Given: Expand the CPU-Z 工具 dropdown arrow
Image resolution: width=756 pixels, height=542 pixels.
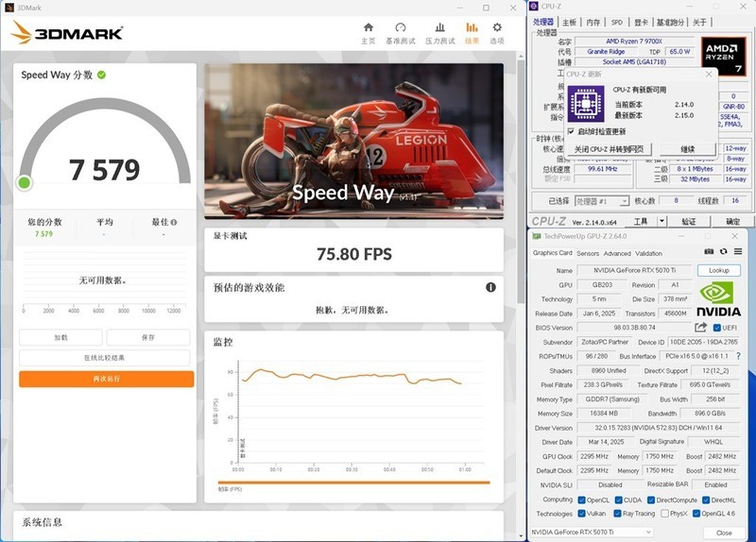Looking at the screenshot, I should 662,221.
